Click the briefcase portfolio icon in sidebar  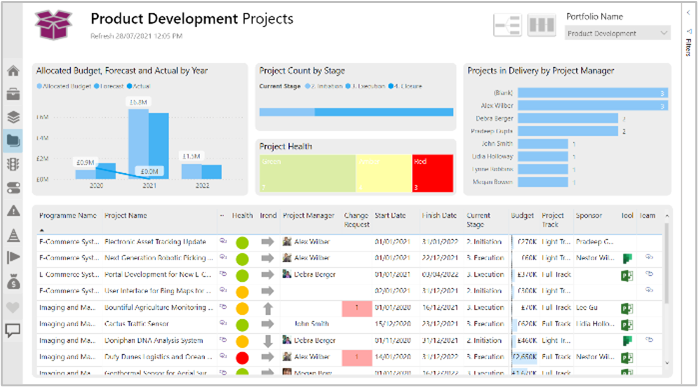coord(13,94)
